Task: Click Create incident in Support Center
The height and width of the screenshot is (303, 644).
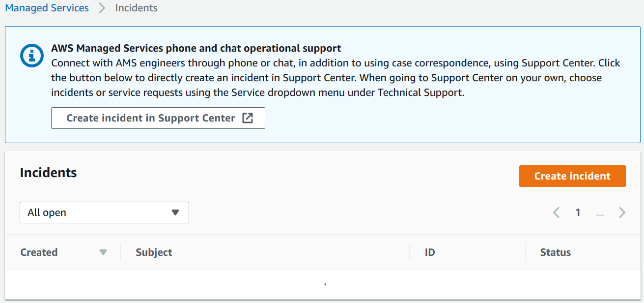Action: point(158,118)
